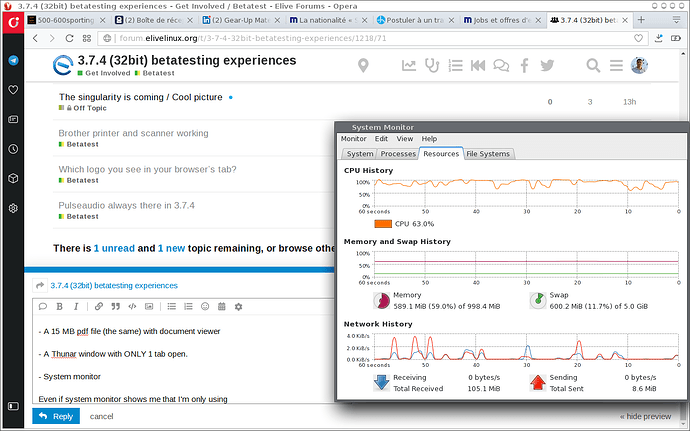The width and height of the screenshot is (690, 431).
Task: Open 'Which logo you see in your browser's tab?' topic
Action: click(x=147, y=169)
